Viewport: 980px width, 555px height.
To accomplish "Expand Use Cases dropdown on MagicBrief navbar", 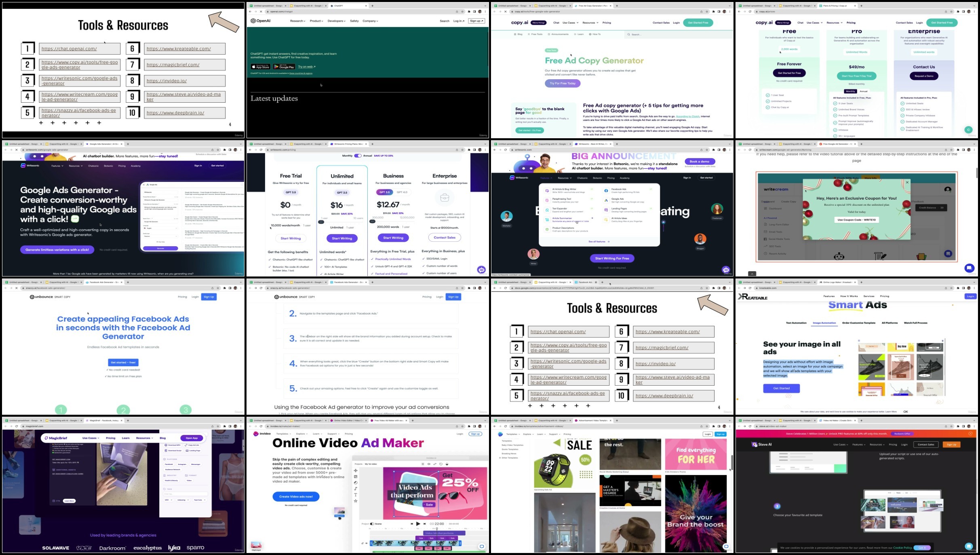I will 91,438.
